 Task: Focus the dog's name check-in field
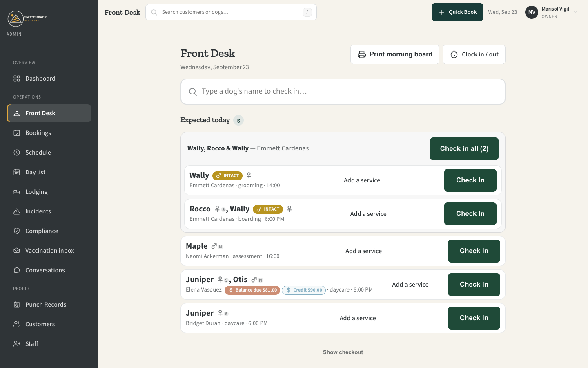click(x=343, y=92)
